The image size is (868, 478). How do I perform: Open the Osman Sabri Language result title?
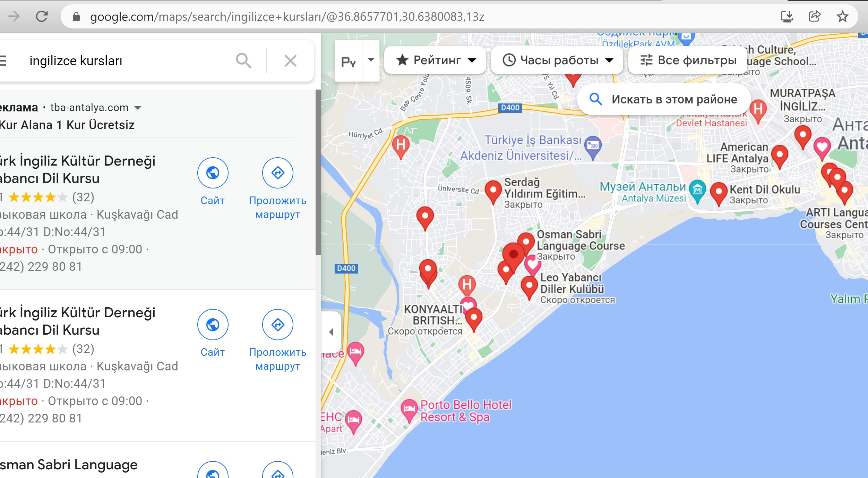point(69,465)
